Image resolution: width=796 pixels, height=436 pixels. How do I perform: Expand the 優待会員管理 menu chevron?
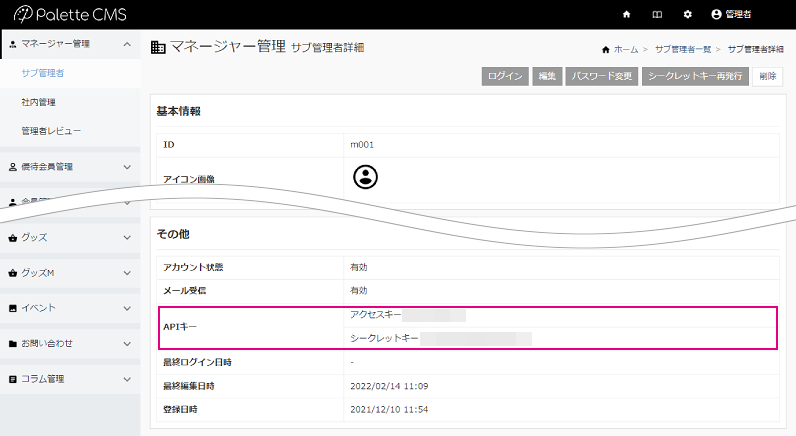click(127, 167)
